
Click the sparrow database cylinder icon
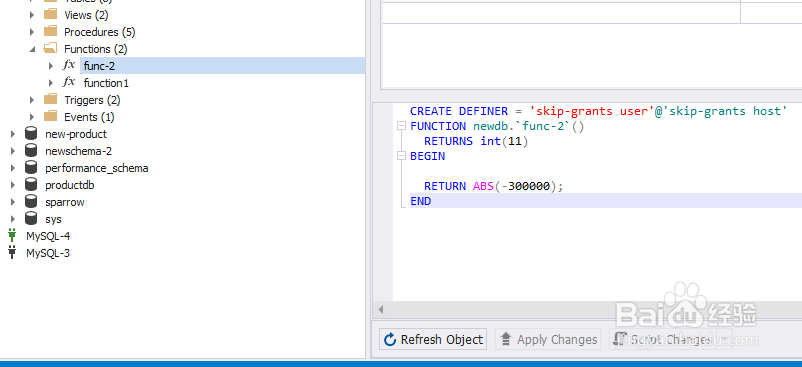point(31,201)
